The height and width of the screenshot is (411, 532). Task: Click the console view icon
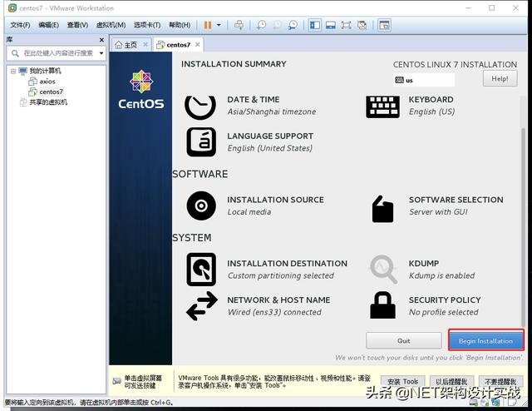coord(384,25)
